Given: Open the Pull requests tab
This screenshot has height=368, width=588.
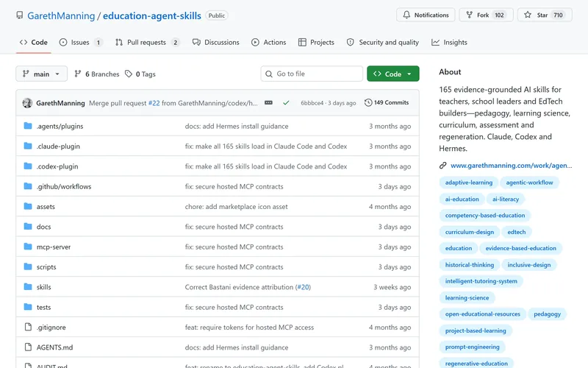Looking at the screenshot, I should [146, 43].
